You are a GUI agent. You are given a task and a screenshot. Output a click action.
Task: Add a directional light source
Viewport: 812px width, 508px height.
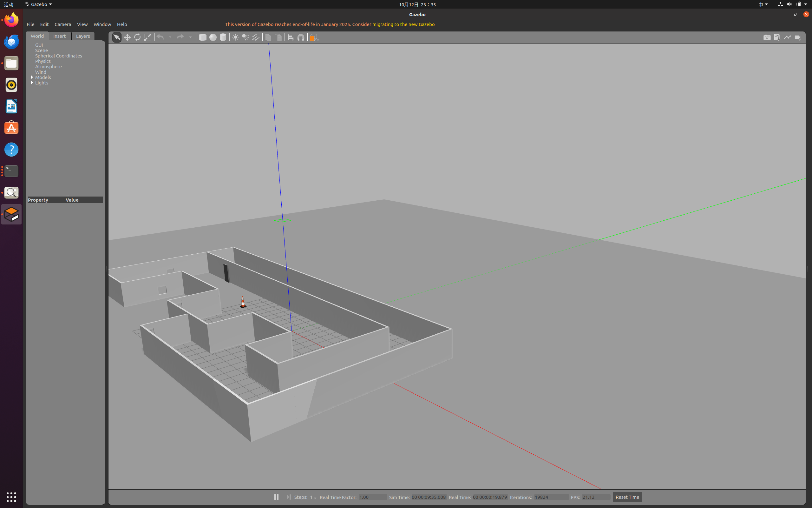256,37
